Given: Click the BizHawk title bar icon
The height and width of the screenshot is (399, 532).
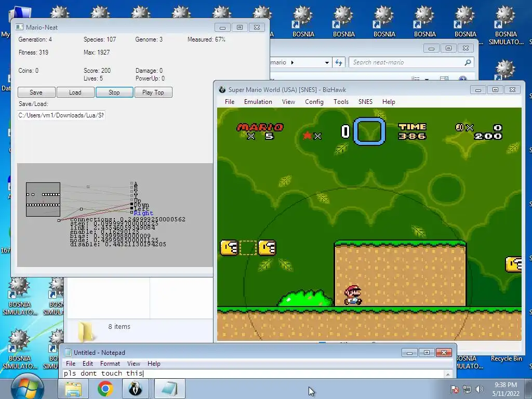Looking at the screenshot, I should [222, 89].
